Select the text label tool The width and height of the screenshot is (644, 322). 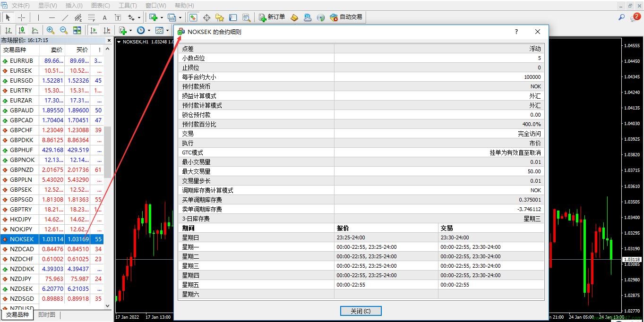coord(118,17)
